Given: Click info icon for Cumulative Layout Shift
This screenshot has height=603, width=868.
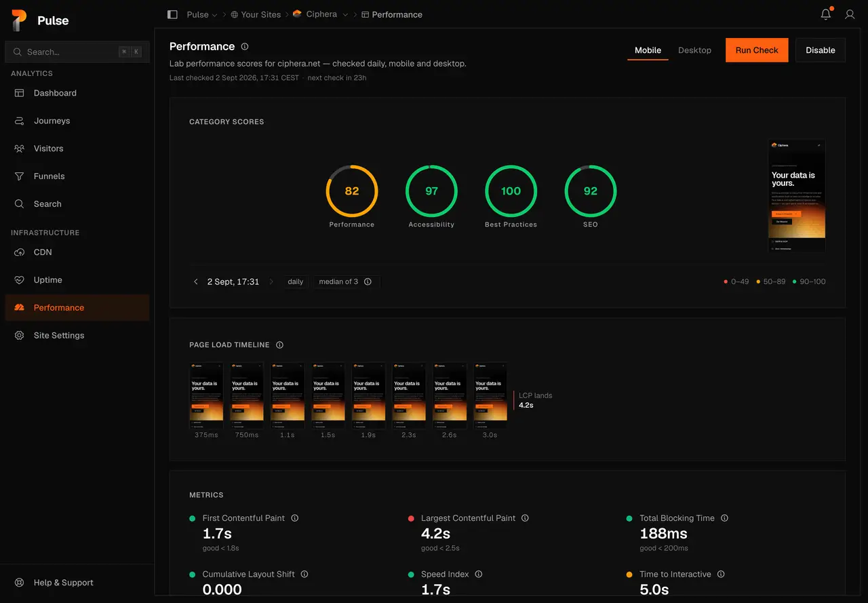Looking at the screenshot, I should [304, 575].
